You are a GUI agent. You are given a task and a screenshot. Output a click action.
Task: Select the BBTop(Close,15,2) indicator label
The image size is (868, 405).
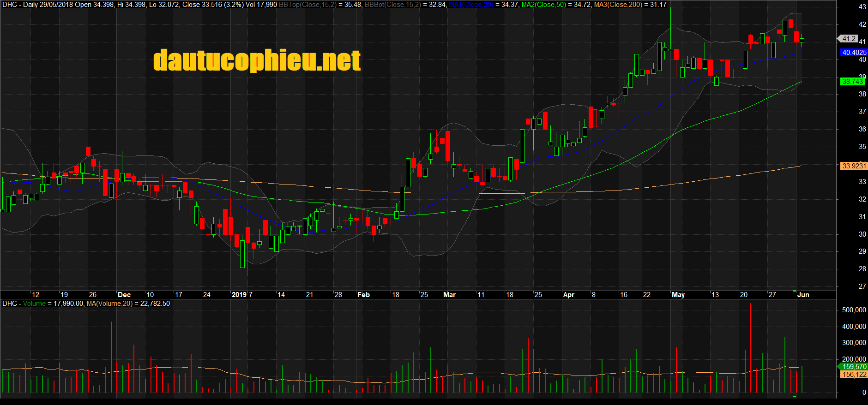pyautogui.click(x=307, y=5)
